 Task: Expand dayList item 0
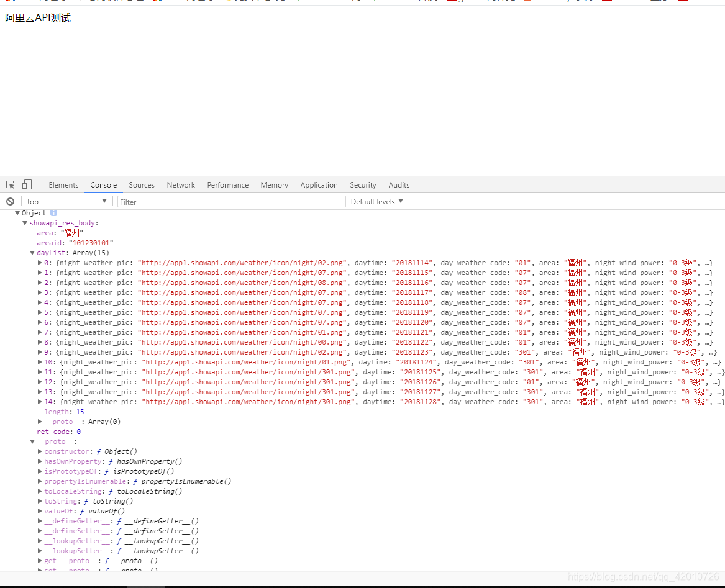pyautogui.click(x=40, y=263)
